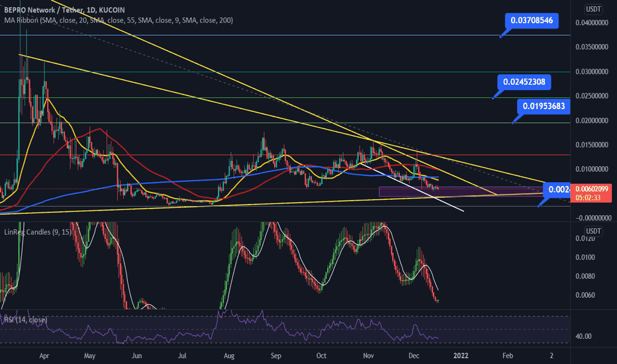Click 0.04000000 on the price axis

(x=592, y=23)
